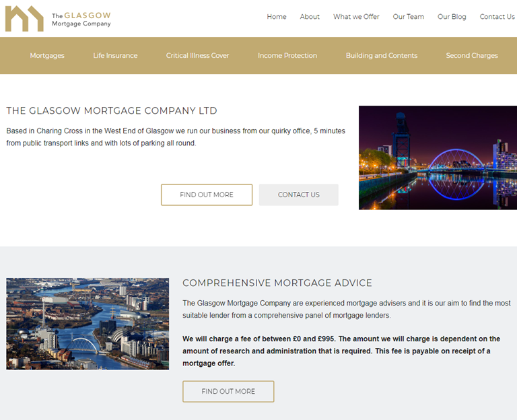
Task: Select Mortgages in the gold bar
Action: pyautogui.click(x=47, y=55)
